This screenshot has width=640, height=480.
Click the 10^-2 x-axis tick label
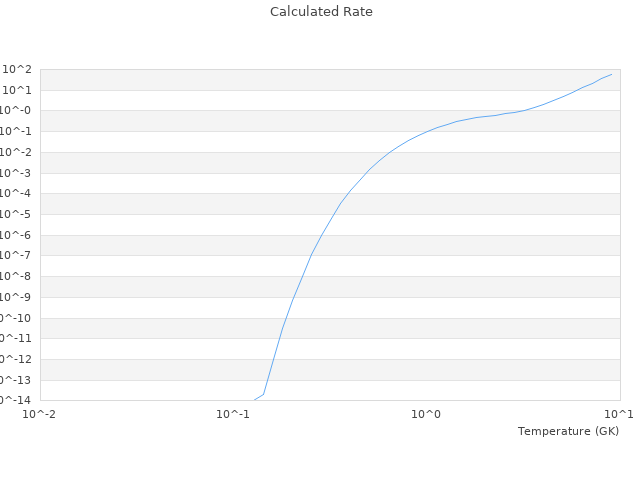[40, 414]
